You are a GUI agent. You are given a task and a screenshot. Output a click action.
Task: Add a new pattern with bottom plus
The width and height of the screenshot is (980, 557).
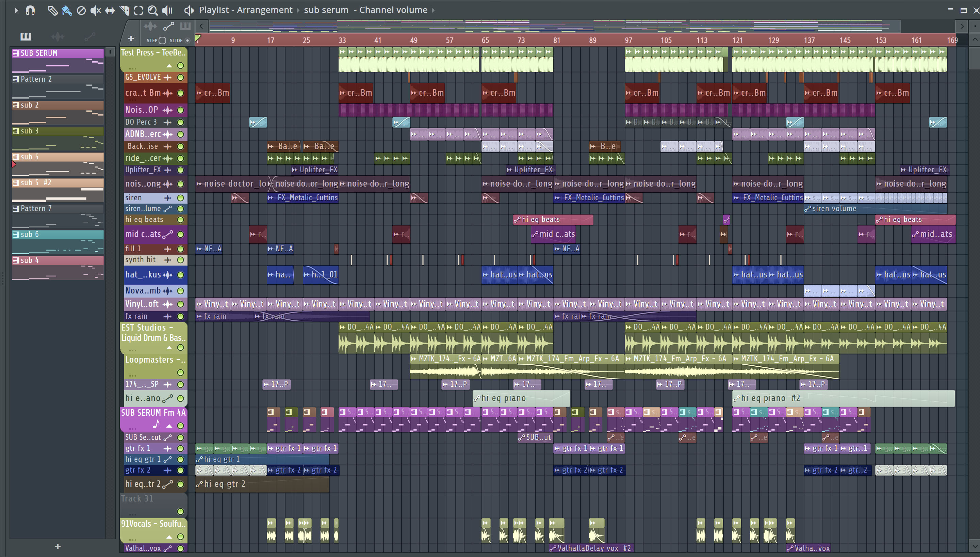tap(58, 546)
